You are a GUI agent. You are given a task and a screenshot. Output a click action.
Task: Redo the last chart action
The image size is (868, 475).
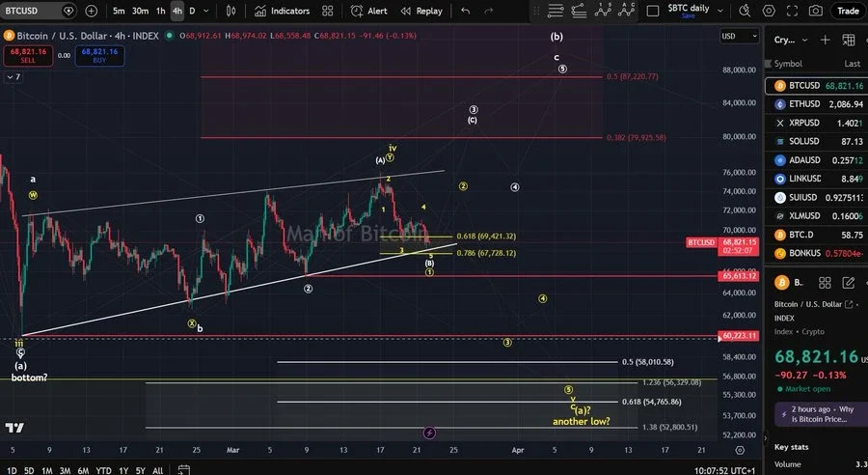[488, 11]
